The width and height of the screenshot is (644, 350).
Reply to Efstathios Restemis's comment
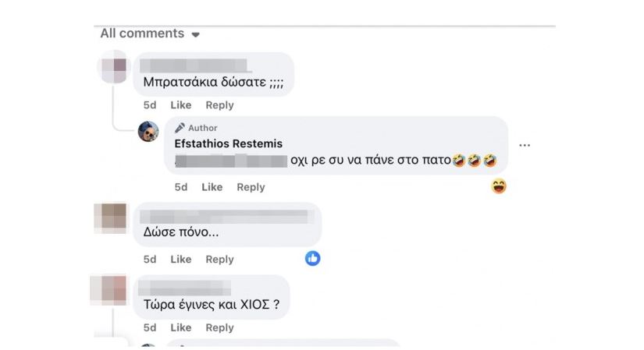tap(251, 187)
